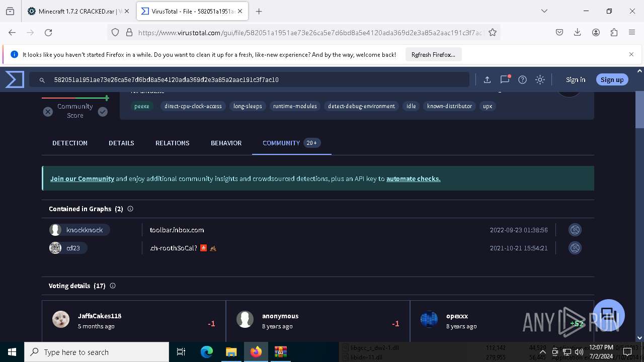Click knockknock user avatar
This screenshot has width=644, height=362.
click(55, 230)
